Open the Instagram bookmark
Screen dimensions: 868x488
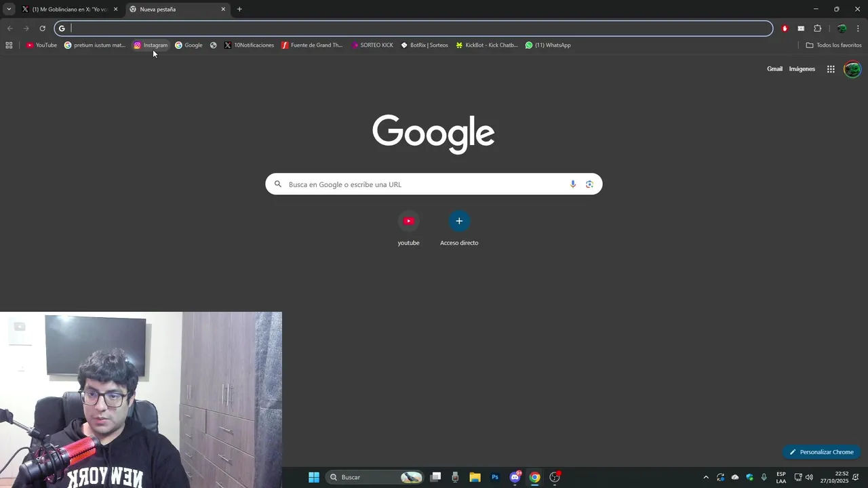(x=151, y=45)
